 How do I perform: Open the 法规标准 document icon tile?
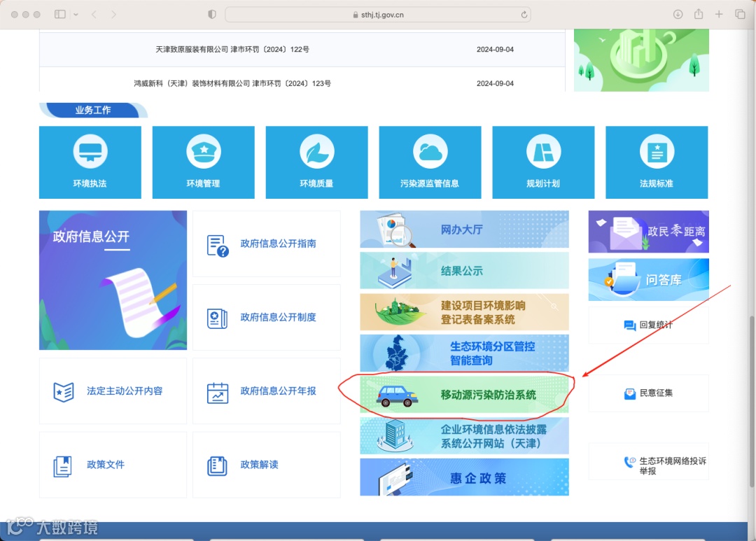pos(657,162)
